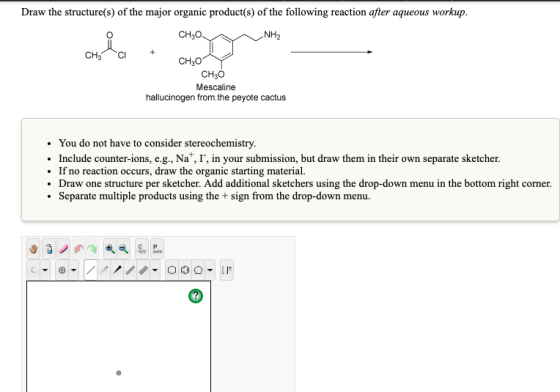Select the bold wedge bond tool
560x392 pixels.
[117, 270]
